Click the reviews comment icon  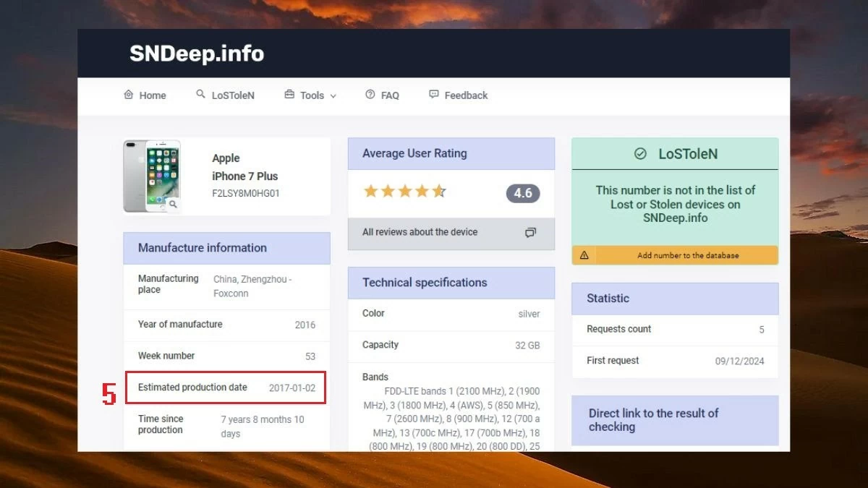530,233
